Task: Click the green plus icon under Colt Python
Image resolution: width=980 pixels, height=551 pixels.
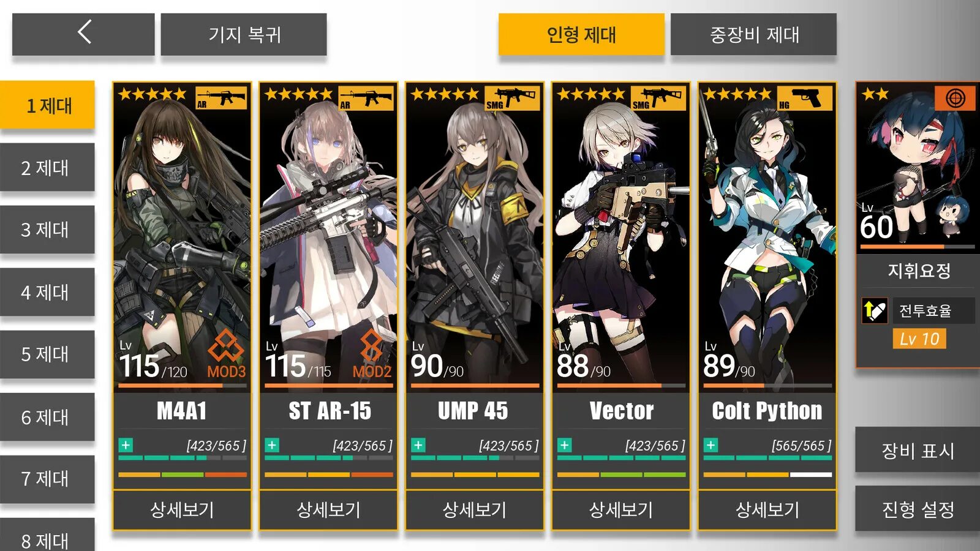Action: point(711,445)
